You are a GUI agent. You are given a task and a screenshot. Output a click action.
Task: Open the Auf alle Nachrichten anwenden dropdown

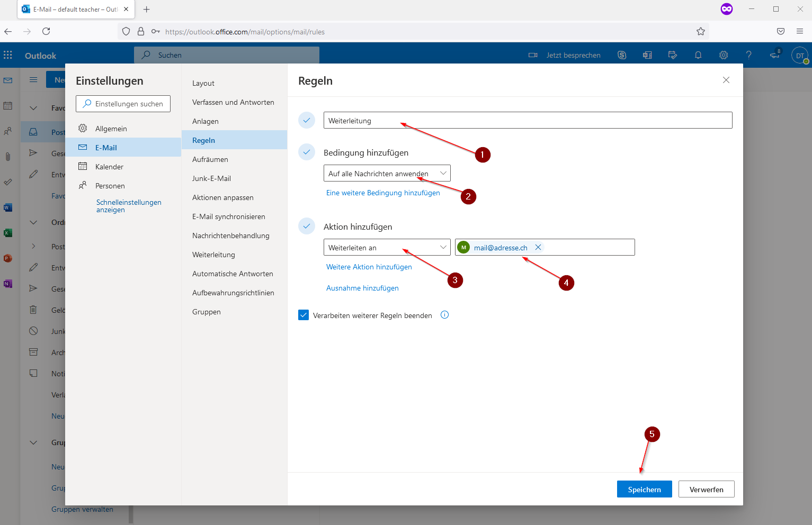[387, 174]
